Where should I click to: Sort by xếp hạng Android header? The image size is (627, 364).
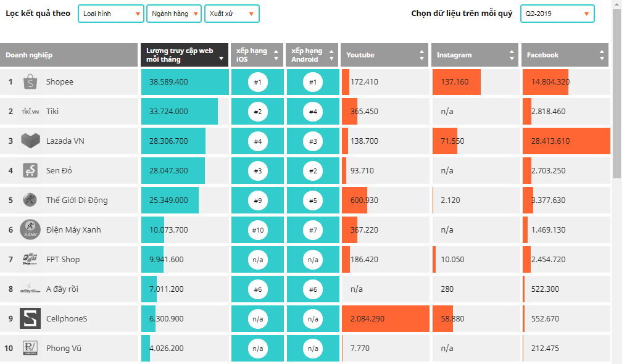(312, 55)
